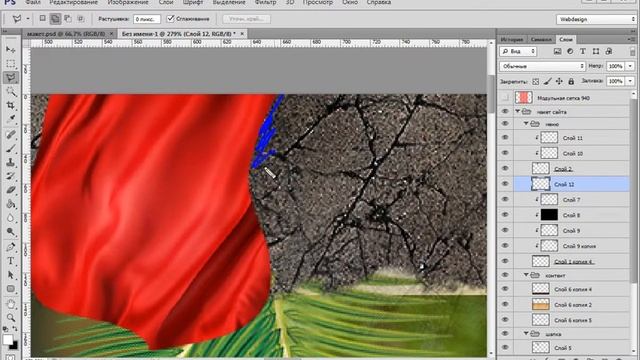Select the Paint Bucket tool
The width and height of the screenshot is (640, 360).
click(x=11, y=204)
